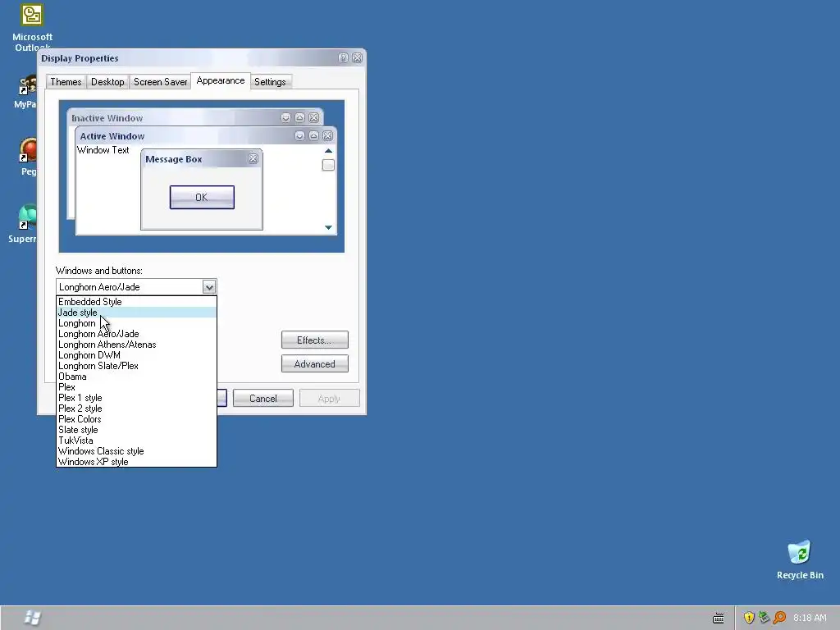Click the preview scrollbar thumb
840x630 pixels.
click(328, 165)
